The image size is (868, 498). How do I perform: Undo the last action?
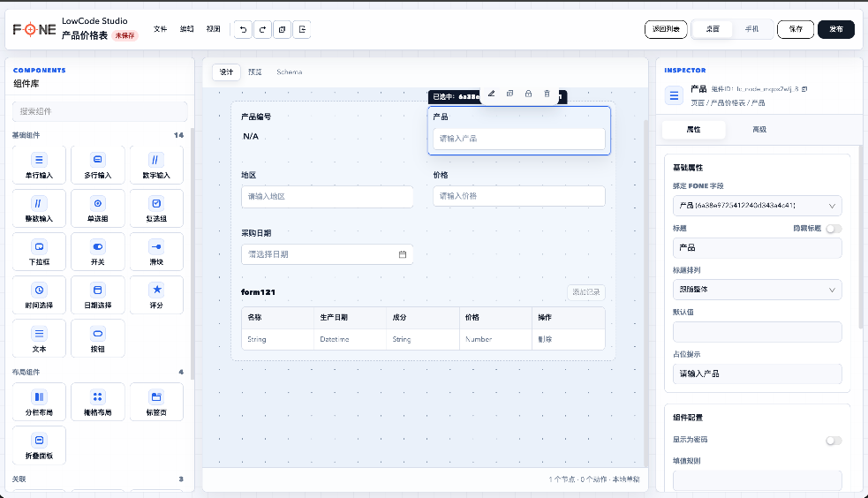(243, 29)
